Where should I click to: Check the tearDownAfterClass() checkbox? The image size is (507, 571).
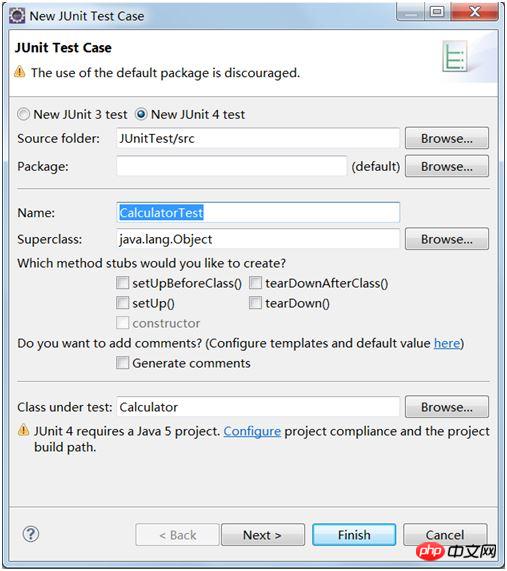tap(255, 283)
